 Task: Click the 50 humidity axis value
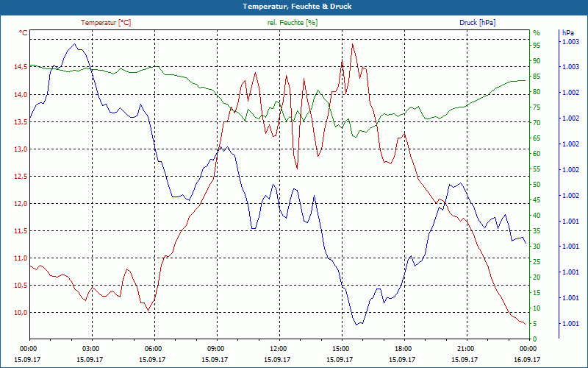click(537, 185)
